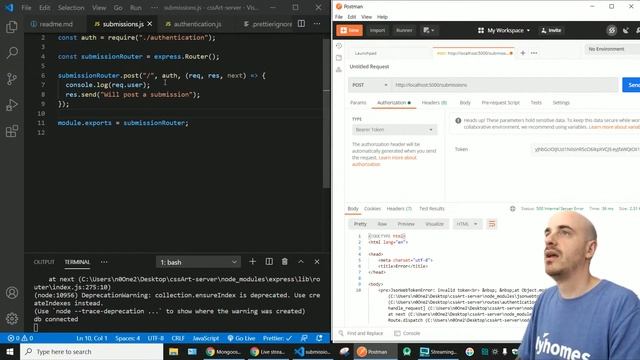
Task: Open Postman History sidebar icon
Action: click(x=339, y=46)
